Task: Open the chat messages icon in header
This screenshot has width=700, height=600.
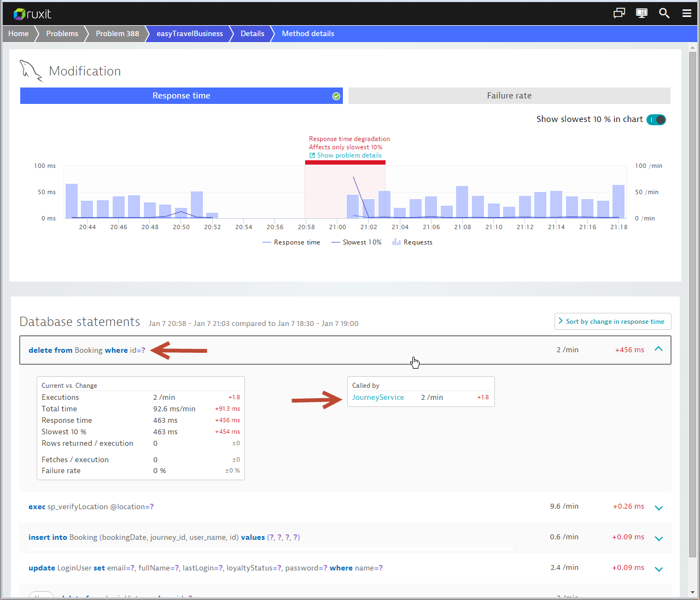Action: (x=619, y=13)
